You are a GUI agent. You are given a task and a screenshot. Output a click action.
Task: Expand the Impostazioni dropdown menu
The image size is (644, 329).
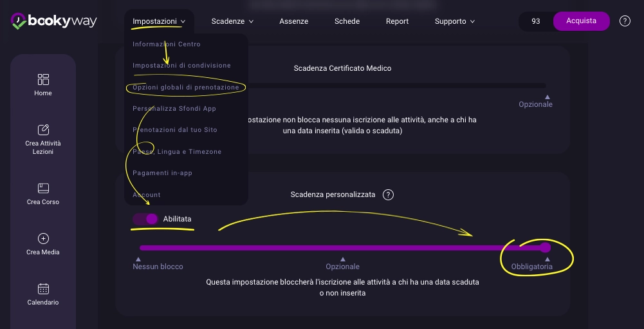[158, 21]
